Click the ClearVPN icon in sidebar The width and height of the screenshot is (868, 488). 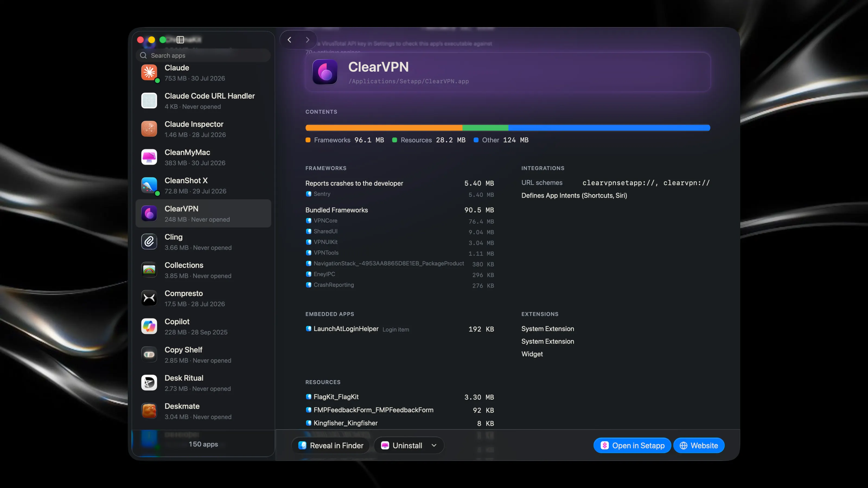point(149,214)
